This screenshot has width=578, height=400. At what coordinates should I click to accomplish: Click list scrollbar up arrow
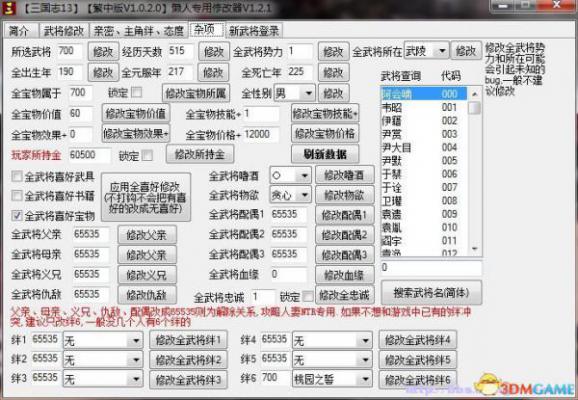[x=475, y=94]
